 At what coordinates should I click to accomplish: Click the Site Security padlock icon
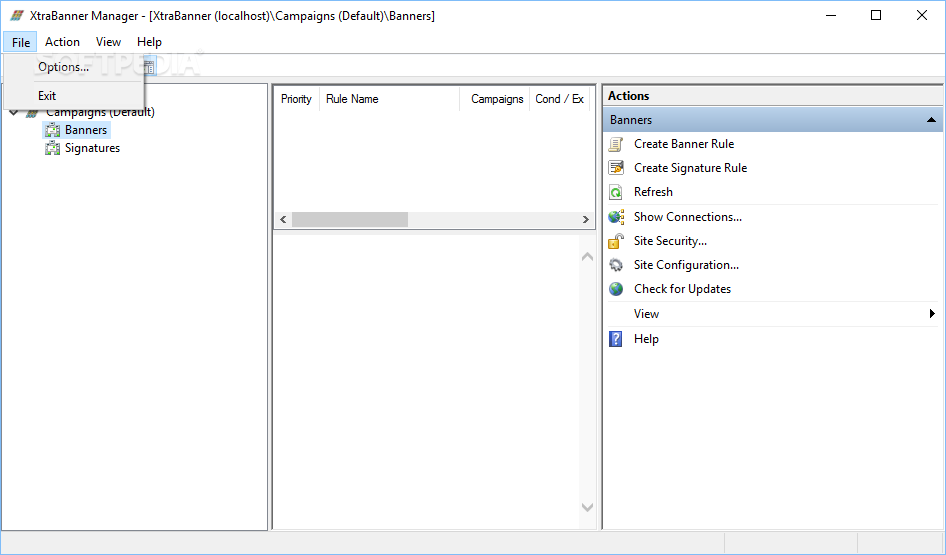615,241
